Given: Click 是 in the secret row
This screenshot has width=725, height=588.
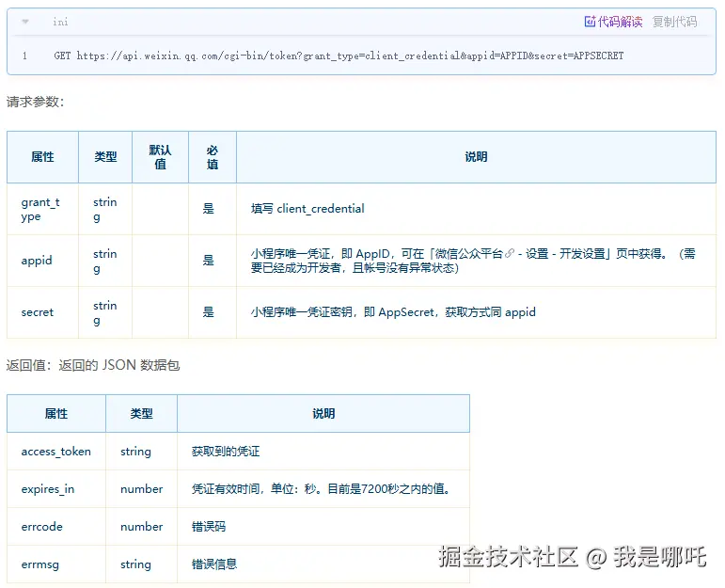Looking at the screenshot, I should coord(209,312).
